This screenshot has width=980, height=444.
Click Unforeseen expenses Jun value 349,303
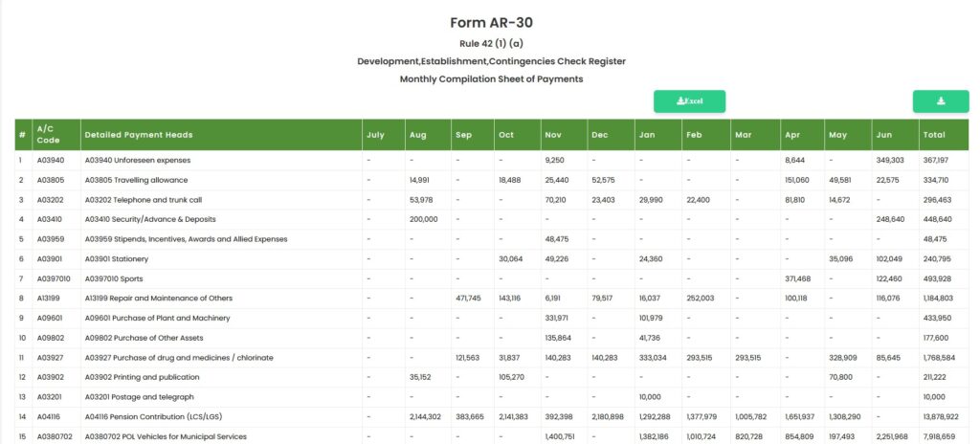(x=890, y=160)
